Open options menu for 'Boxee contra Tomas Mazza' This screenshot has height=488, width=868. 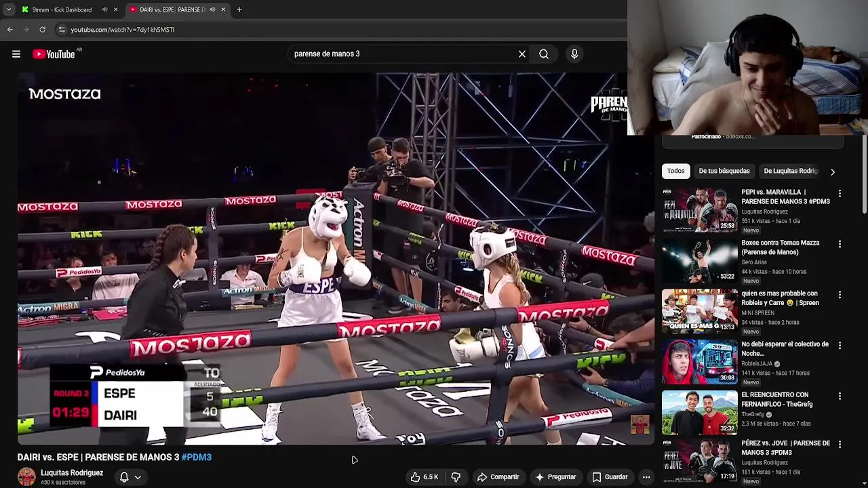coord(840,244)
